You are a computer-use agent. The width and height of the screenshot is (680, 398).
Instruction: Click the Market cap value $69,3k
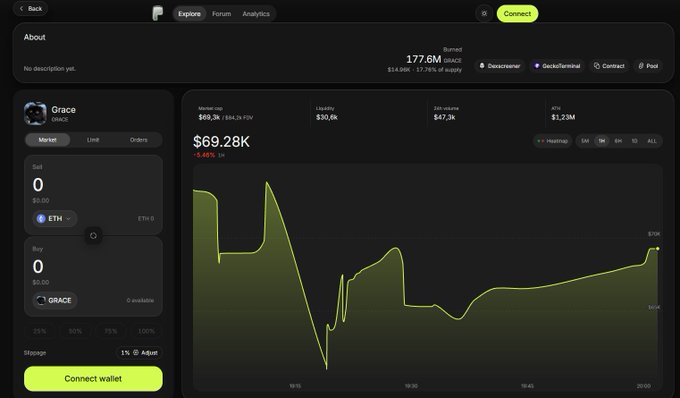[x=209, y=117]
